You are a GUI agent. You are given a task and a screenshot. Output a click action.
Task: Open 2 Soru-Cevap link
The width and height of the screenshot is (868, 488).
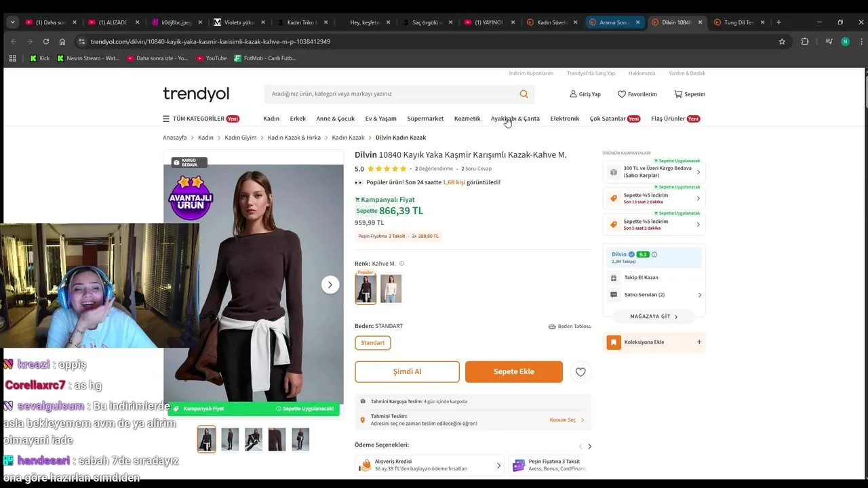(477, 169)
